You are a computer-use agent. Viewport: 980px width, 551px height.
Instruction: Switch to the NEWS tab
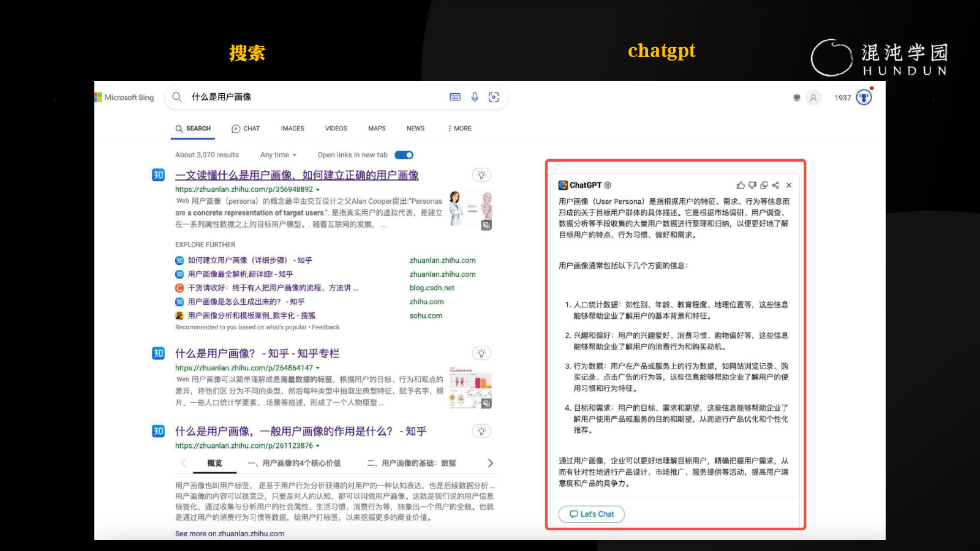(415, 129)
